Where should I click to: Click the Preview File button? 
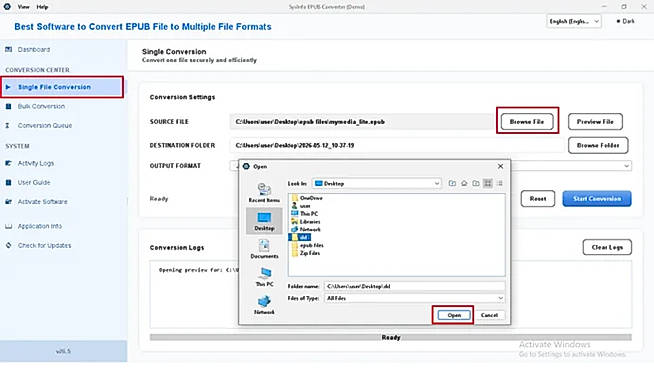(595, 121)
